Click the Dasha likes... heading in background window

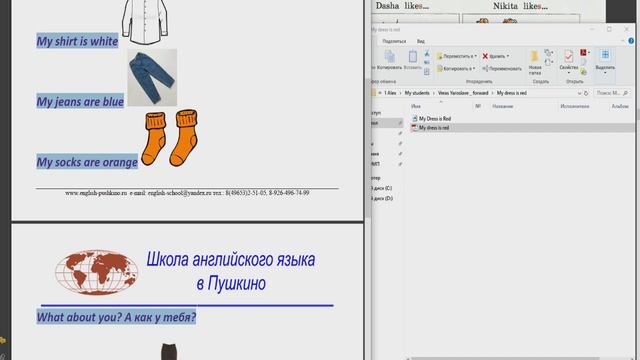[x=402, y=6]
